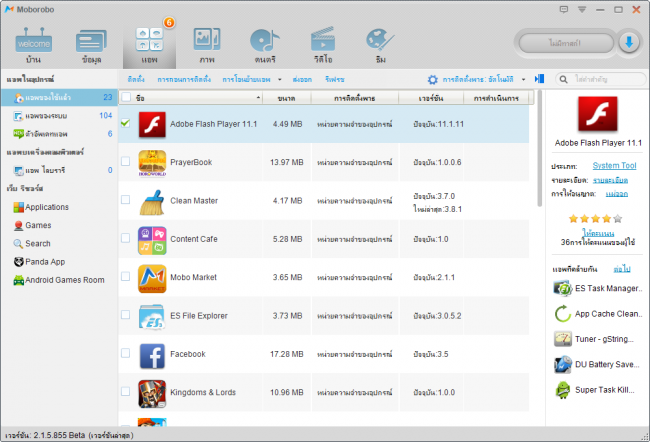Open the move apps dropdown arrow
The image size is (650, 442).
pyautogui.click(x=280, y=79)
